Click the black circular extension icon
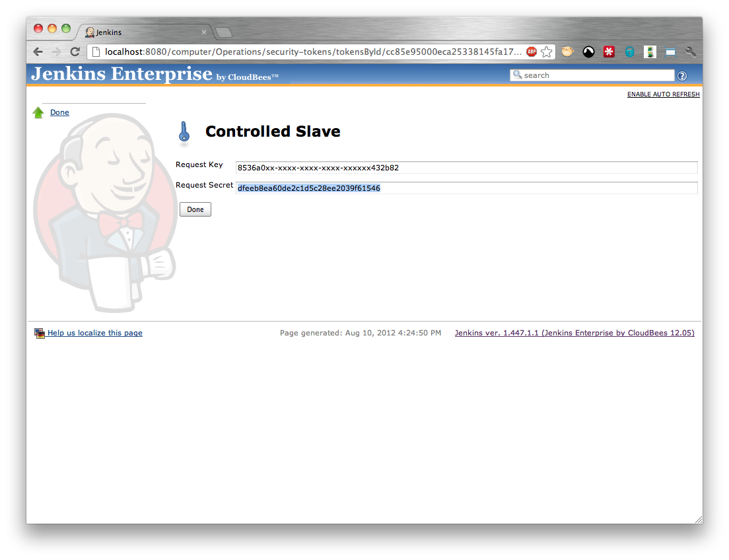Viewport: 729px width, 560px height. click(x=588, y=52)
